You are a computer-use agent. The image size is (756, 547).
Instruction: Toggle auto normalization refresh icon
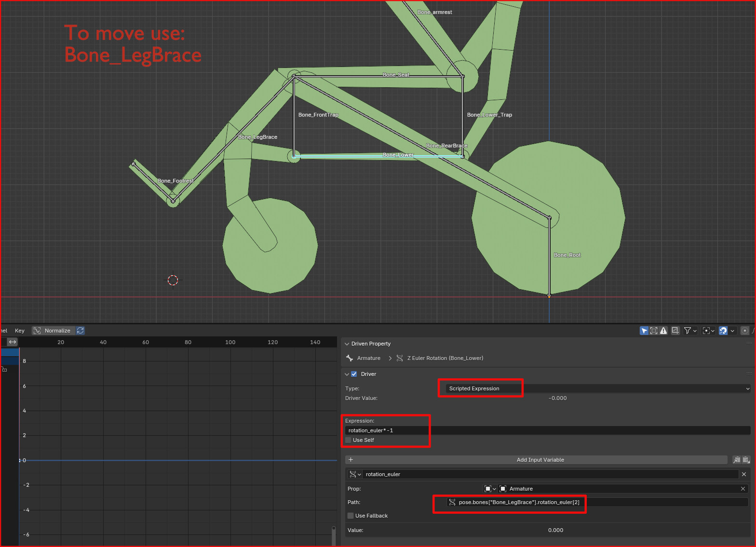[81, 331]
